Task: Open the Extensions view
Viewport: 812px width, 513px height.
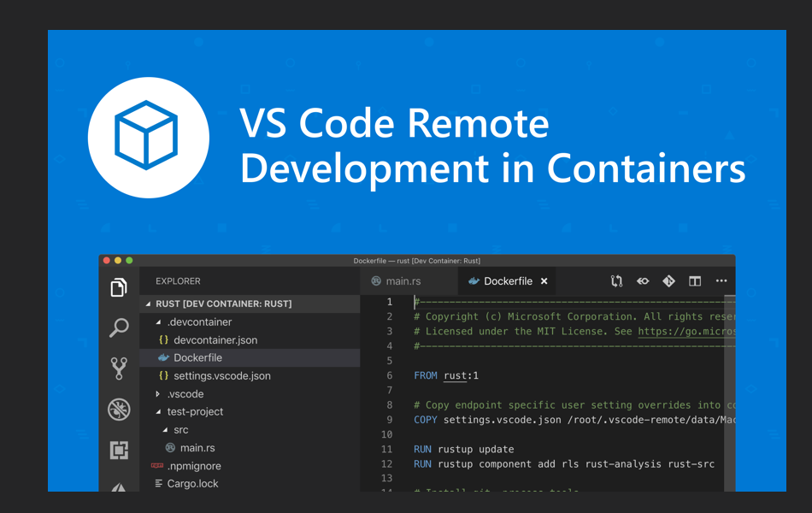Action: click(119, 450)
